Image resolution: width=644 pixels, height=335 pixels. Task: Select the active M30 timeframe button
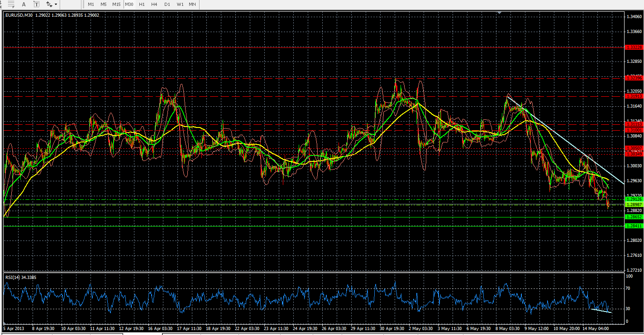point(129,4)
